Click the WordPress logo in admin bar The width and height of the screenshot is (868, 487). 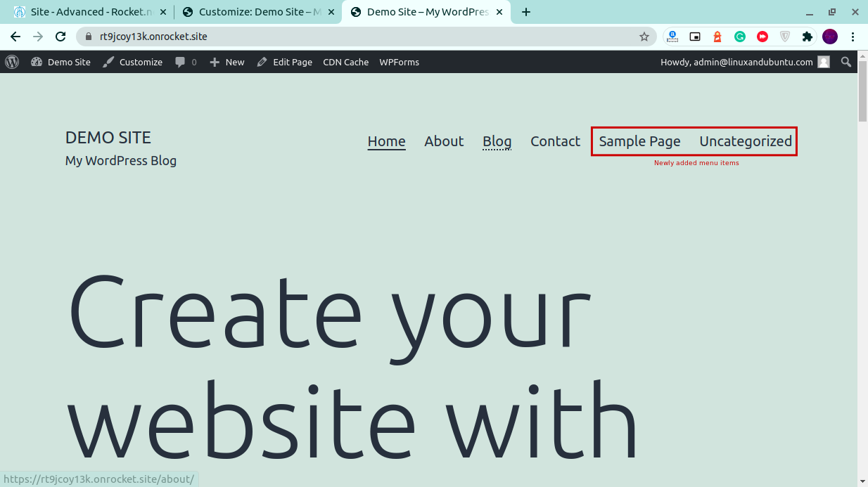[x=12, y=62]
